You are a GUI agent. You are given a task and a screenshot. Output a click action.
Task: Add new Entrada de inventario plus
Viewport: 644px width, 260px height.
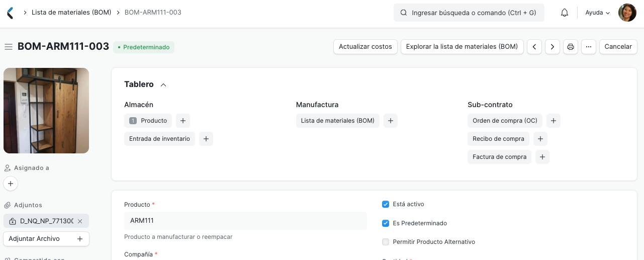click(x=206, y=139)
